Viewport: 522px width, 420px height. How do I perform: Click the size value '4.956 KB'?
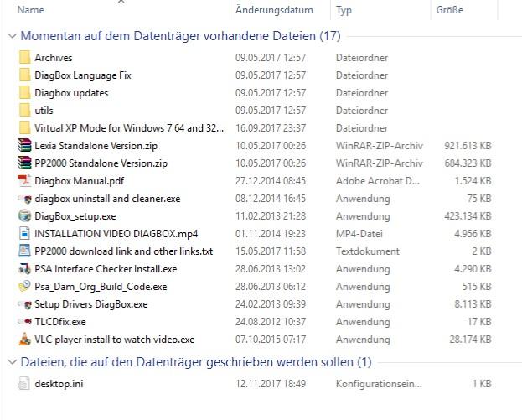click(x=473, y=234)
